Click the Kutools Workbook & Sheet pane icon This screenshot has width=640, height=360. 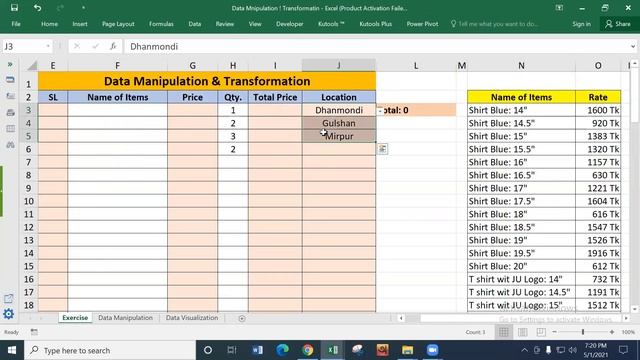click(x=10, y=80)
